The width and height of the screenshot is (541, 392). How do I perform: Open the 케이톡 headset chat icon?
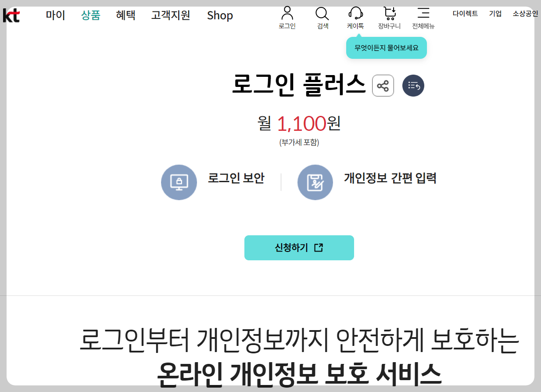click(x=355, y=18)
